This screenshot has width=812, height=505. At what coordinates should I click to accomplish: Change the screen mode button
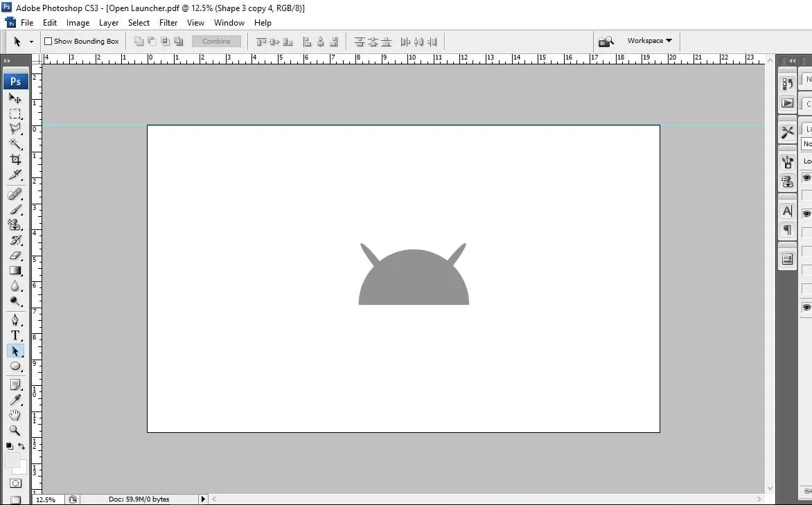coord(15,500)
